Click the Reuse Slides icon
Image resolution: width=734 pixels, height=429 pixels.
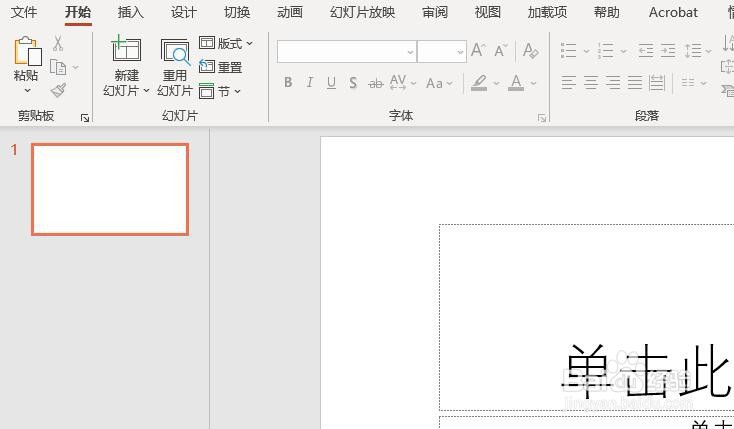(175, 52)
